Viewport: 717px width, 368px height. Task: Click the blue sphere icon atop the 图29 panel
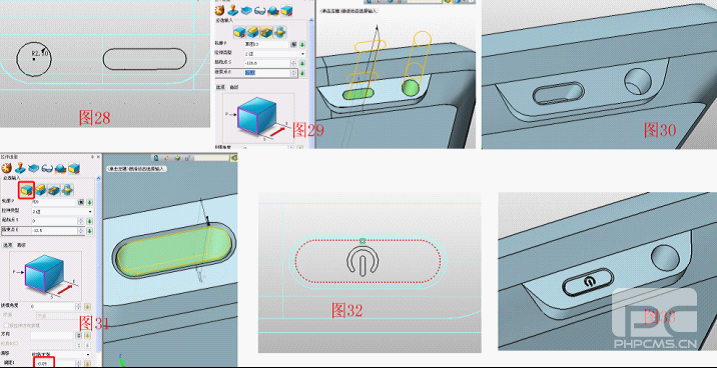pos(273,11)
